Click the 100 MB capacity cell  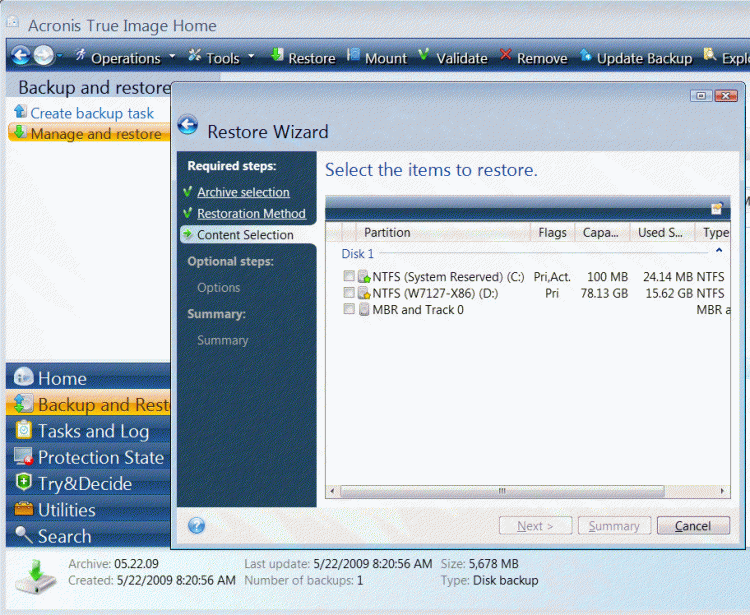(x=607, y=276)
